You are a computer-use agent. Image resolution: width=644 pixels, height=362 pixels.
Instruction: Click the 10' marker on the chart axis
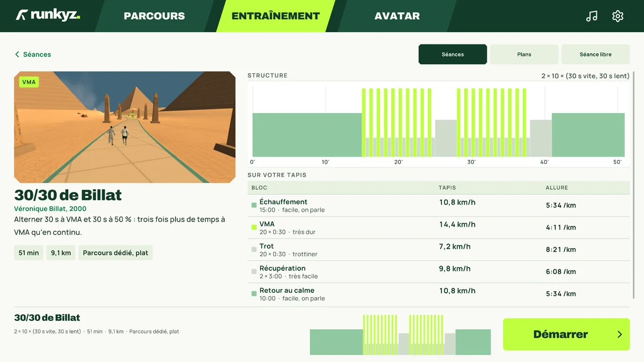(x=325, y=162)
